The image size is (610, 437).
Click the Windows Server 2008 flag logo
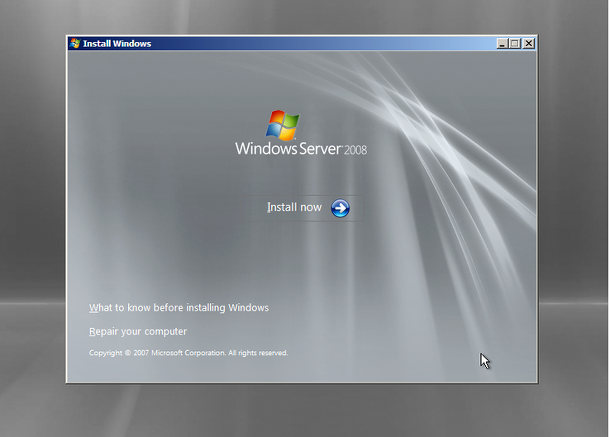[283, 125]
